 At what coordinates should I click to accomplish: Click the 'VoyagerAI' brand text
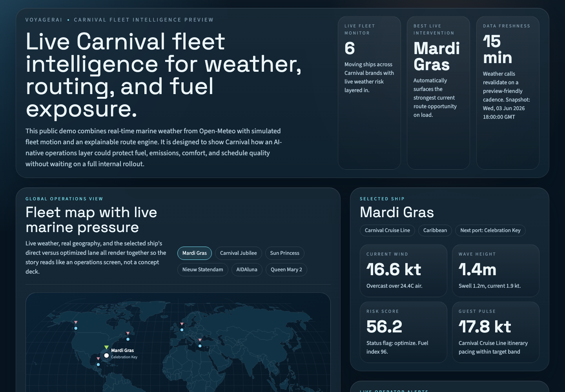[44, 20]
